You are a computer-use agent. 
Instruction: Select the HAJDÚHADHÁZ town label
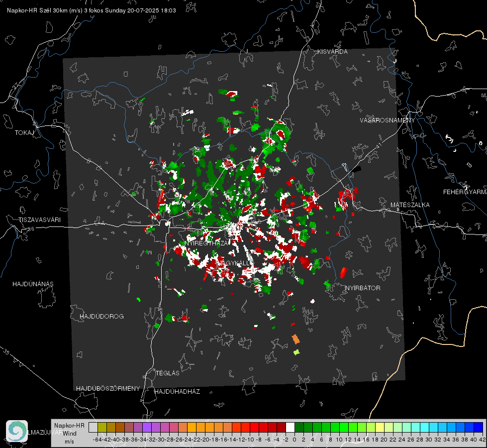(x=177, y=392)
